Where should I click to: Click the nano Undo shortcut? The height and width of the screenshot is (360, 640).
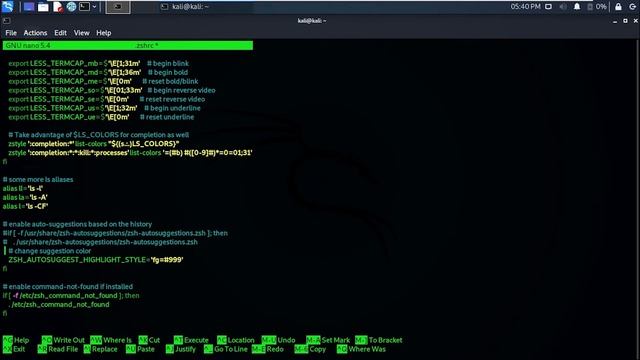click(278, 340)
